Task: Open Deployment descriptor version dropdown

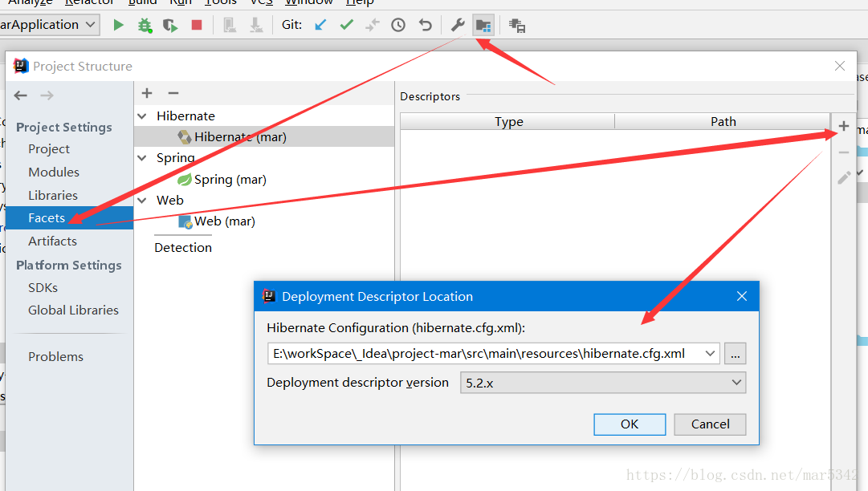Action: point(603,383)
